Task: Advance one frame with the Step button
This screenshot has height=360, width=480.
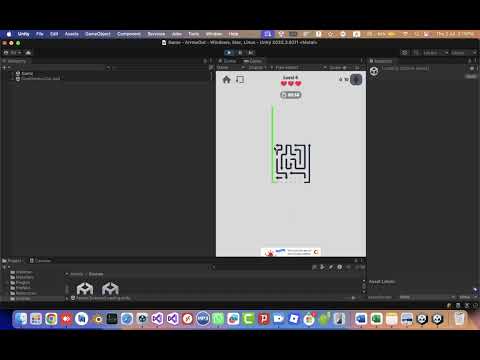Action: point(251,53)
